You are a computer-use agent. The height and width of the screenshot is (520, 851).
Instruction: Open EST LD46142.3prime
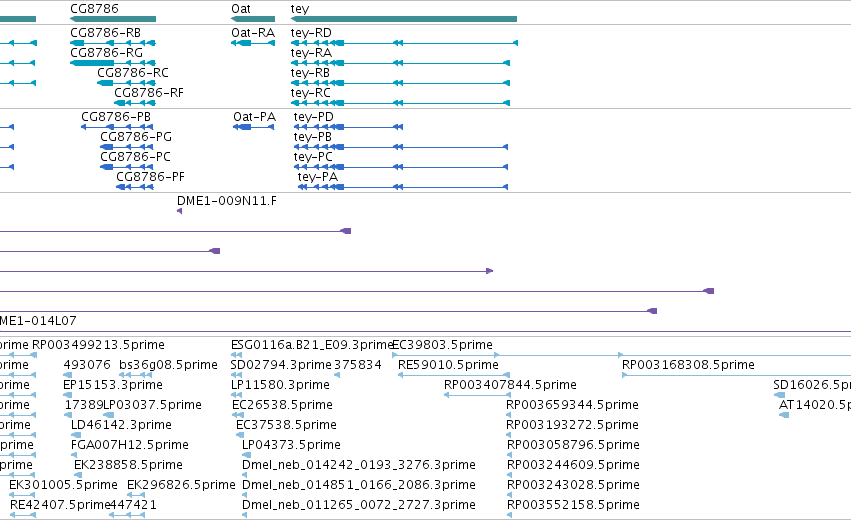point(122,425)
